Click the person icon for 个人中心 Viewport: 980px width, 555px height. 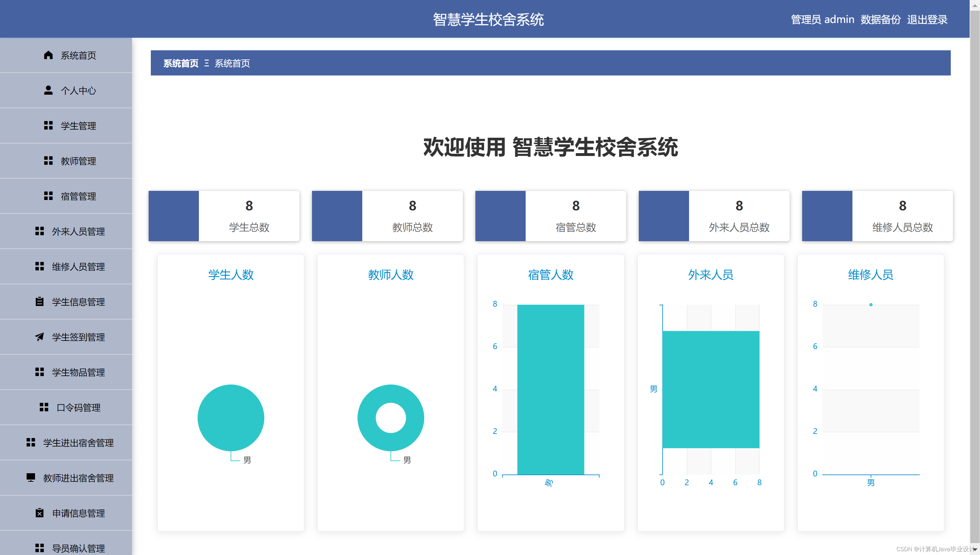(48, 90)
